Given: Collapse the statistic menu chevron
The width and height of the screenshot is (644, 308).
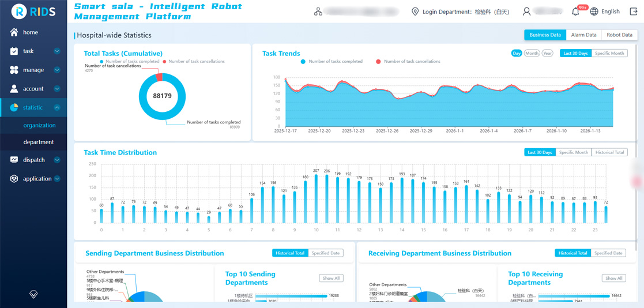Looking at the screenshot, I should (57, 108).
